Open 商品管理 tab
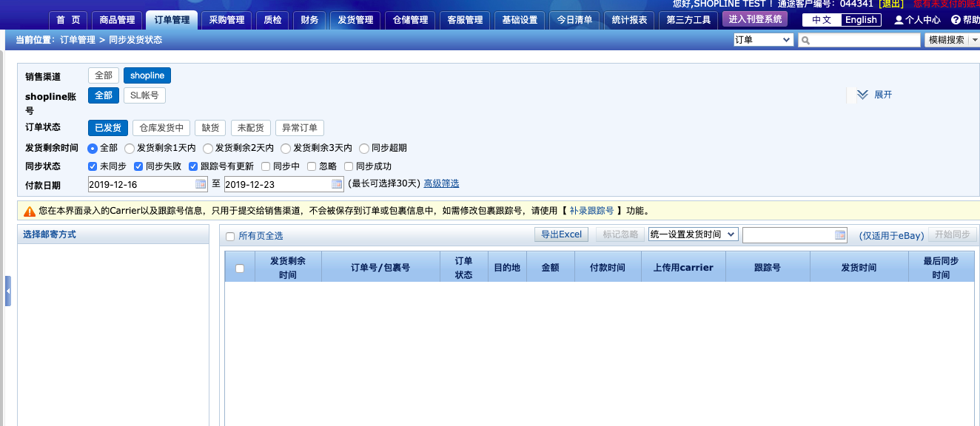The height and width of the screenshot is (426, 980). tap(117, 20)
